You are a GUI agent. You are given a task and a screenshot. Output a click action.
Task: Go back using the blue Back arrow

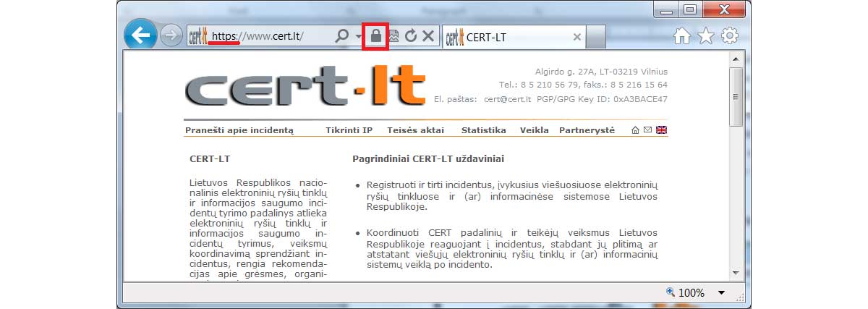140,35
